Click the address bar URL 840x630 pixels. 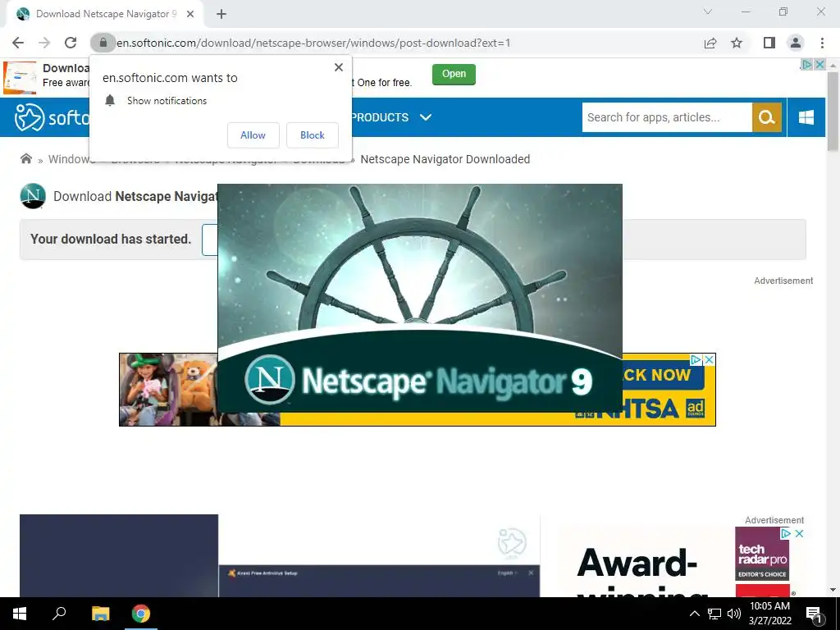click(x=313, y=43)
